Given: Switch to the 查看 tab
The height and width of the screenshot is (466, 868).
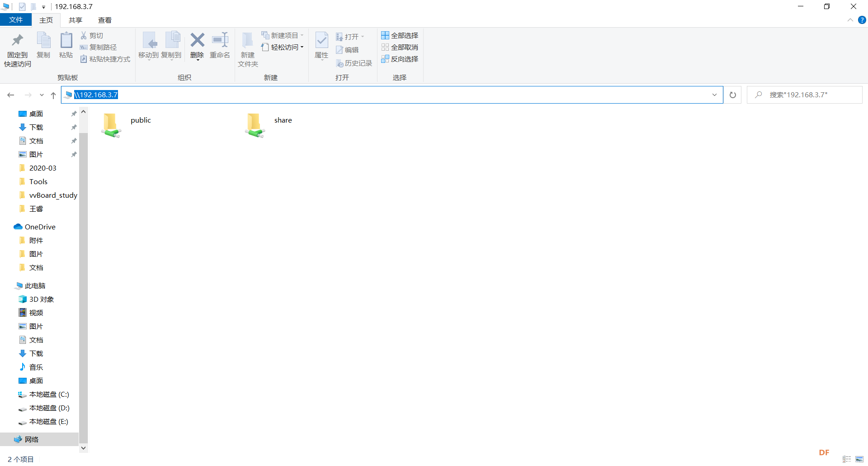Looking at the screenshot, I should [x=105, y=20].
